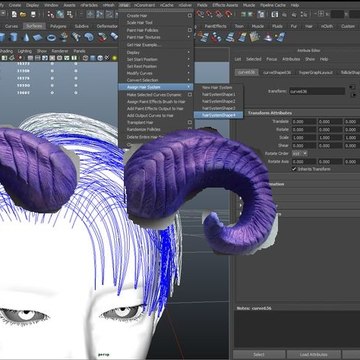Expand the Set Rest Position submenu
This screenshot has width=360, height=360.
[x=156, y=66]
